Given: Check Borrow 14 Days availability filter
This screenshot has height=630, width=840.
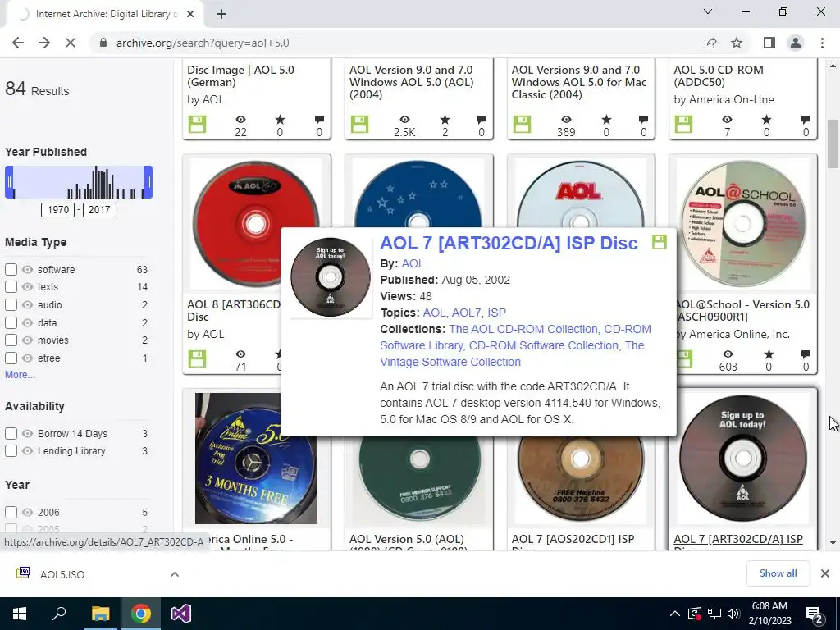Looking at the screenshot, I should (11, 433).
